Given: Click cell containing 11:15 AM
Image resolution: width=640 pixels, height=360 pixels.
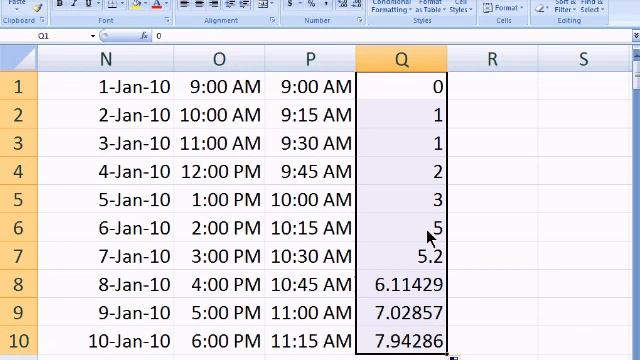Looking at the screenshot, I should pos(310,341).
